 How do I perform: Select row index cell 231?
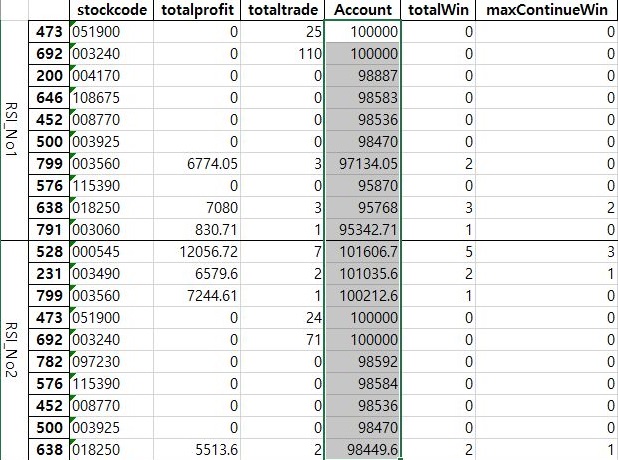[x=49, y=274]
